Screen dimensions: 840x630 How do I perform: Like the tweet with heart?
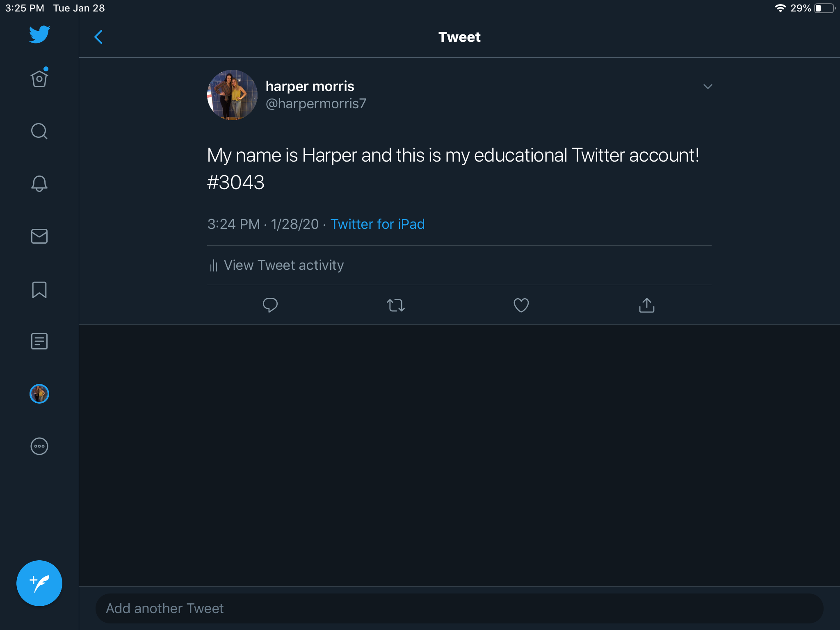click(521, 305)
